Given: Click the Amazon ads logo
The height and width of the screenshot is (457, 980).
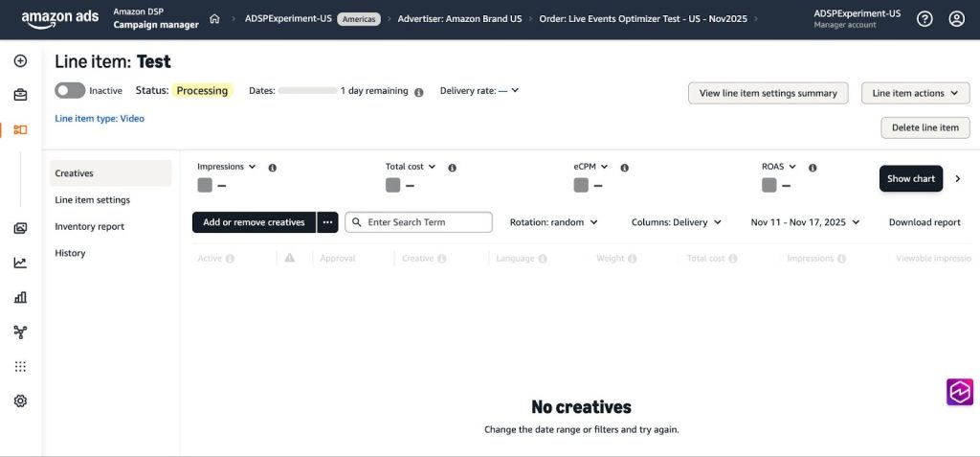Looking at the screenshot, I should pyautogui.click(x=60, y=19).
